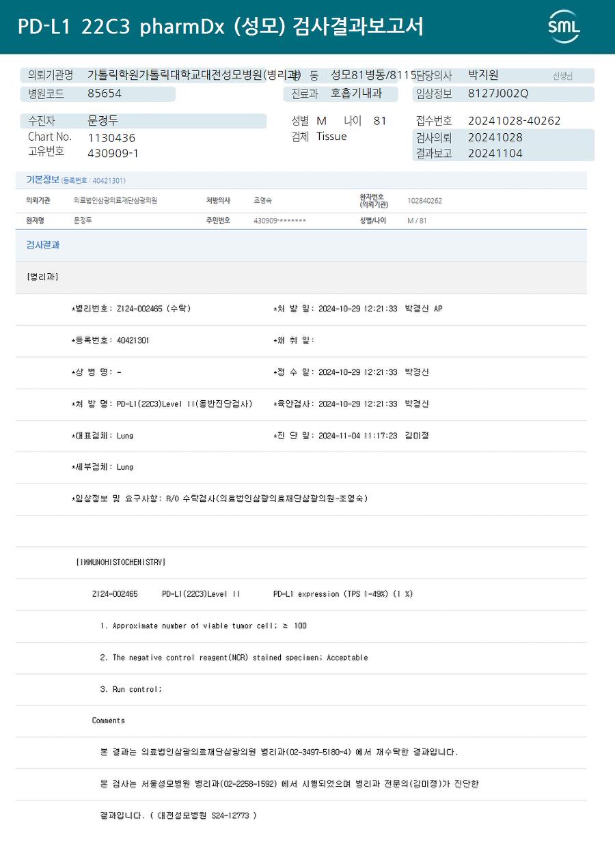Click the '기본정보' section heading
This screenshot has height=868, width=615.
click(42, 180)
